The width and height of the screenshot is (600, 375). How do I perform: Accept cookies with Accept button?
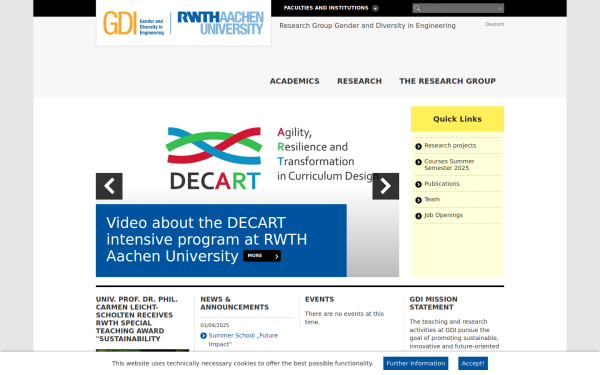473,364
